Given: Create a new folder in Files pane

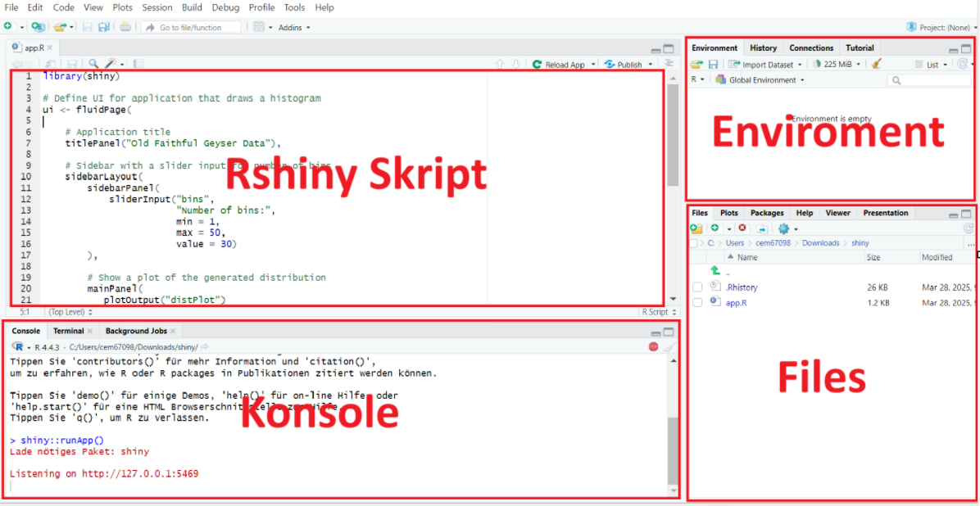Looking at the screenshot, I should click(x=695, y=228).
